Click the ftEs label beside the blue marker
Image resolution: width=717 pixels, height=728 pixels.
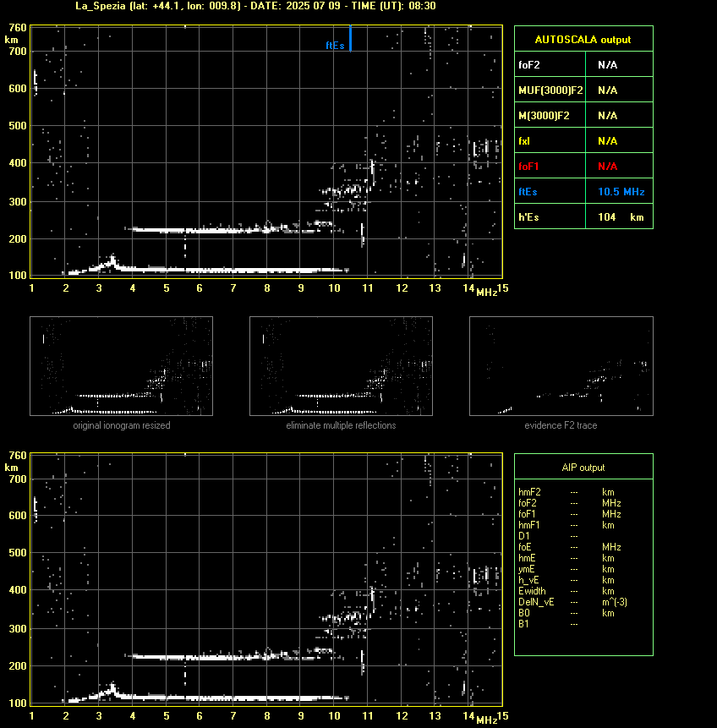click(x=335, y=45)
